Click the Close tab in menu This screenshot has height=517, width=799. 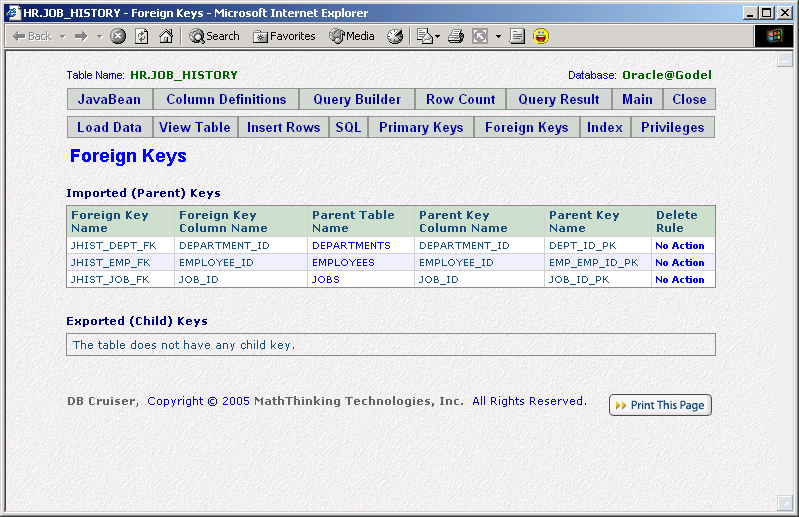tap(689, 99)
